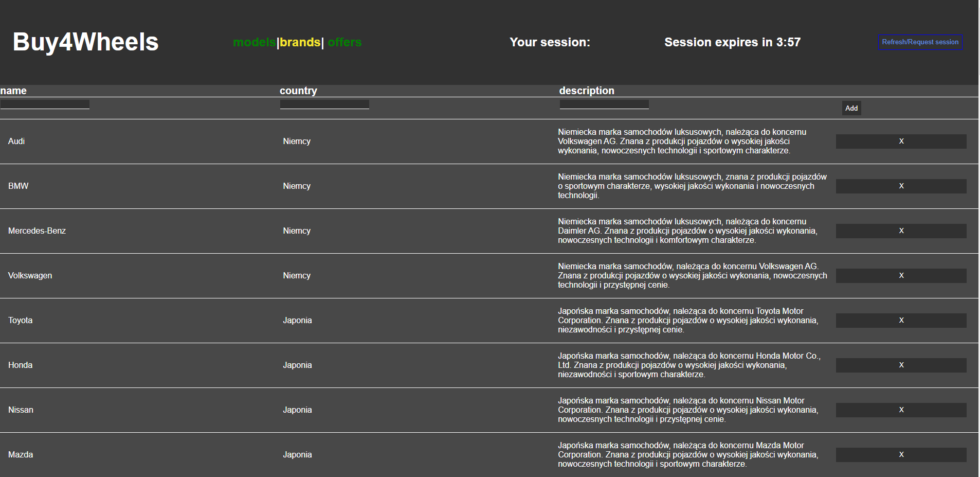Click the Volkswagen description text
This screenshot has width=980, height=477.
693,276
